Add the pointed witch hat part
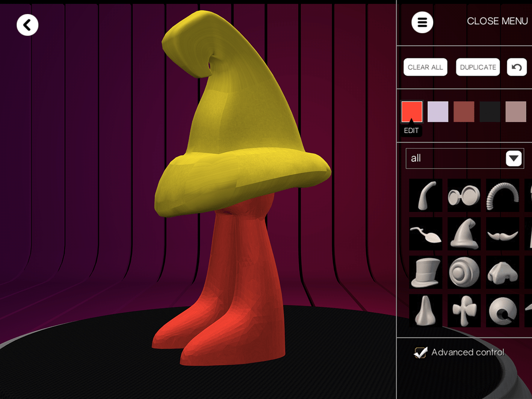532x399 pixels. click(x=464, y=234)
